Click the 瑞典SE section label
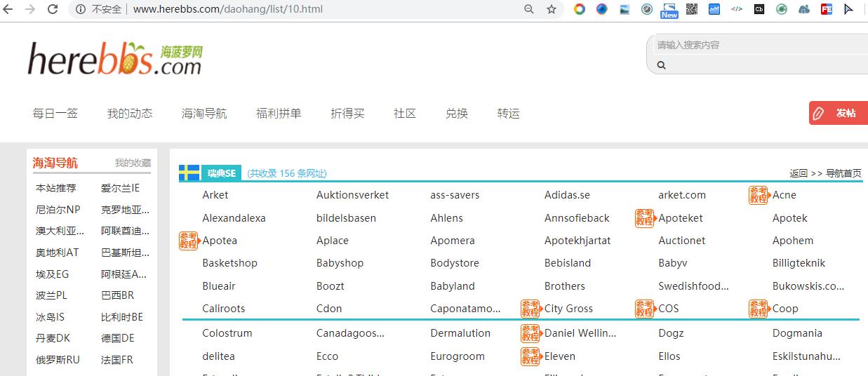 tap(221, 173)
